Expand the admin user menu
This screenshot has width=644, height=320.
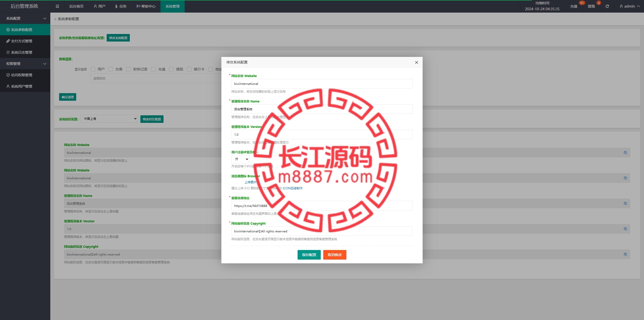coord(630,6)
